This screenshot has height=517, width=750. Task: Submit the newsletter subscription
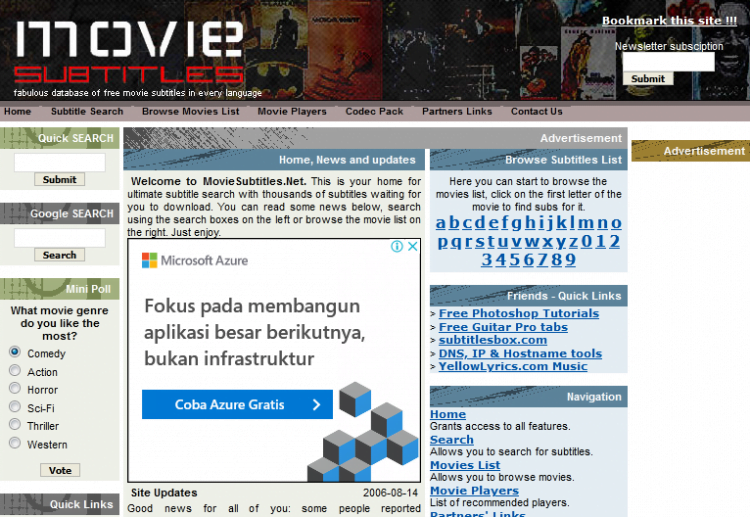pos(648,79)
